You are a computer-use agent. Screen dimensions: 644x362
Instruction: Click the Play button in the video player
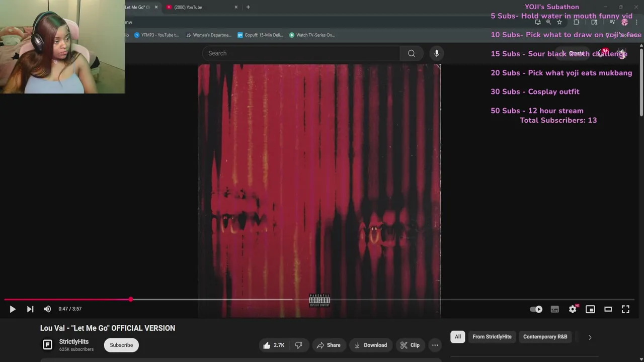13,309
